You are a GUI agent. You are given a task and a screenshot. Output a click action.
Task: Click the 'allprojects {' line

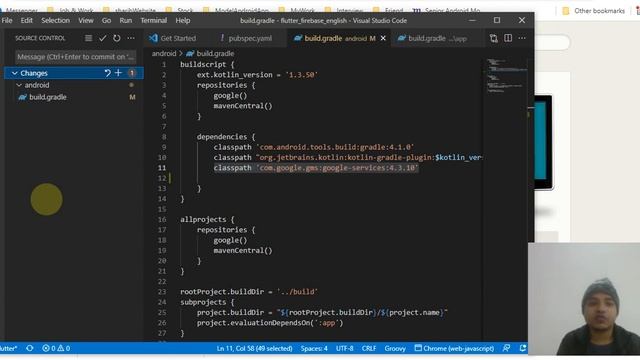(207, 220)
